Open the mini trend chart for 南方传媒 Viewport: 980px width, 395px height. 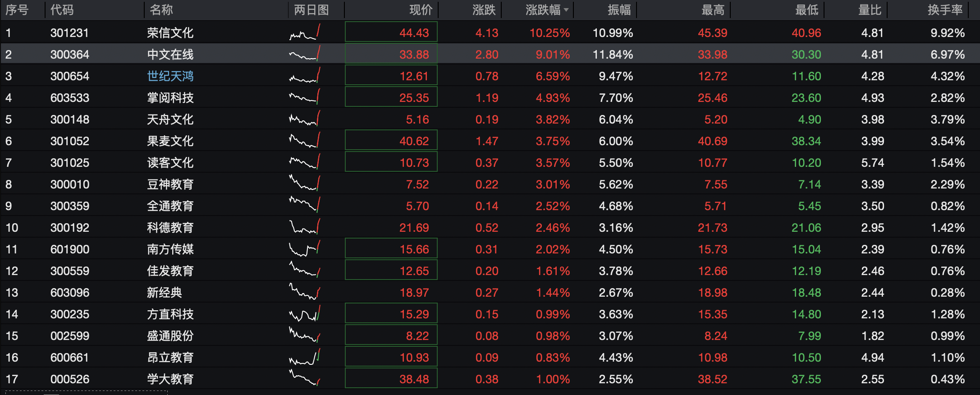(305, 249)
